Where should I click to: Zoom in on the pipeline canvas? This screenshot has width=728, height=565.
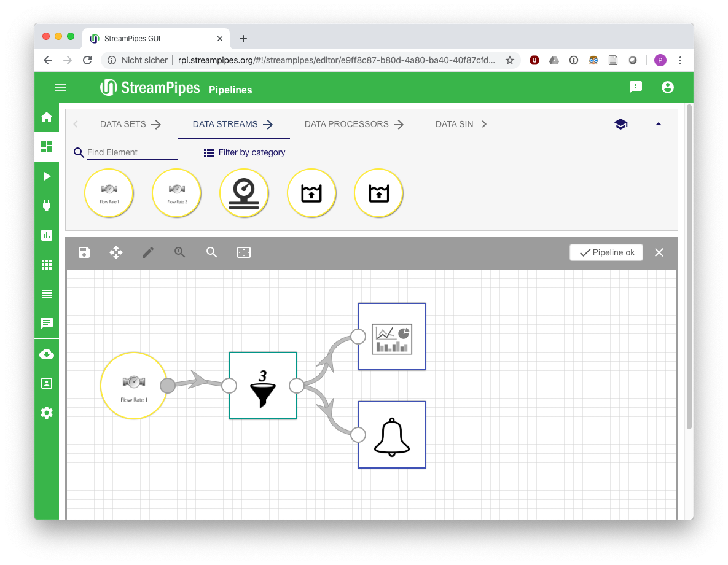click(180, 252)
